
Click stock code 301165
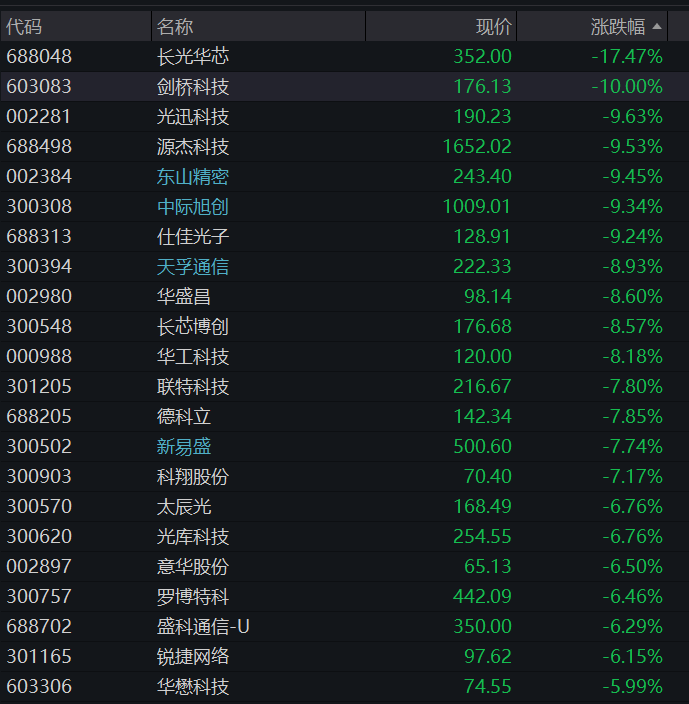(39, 656)
